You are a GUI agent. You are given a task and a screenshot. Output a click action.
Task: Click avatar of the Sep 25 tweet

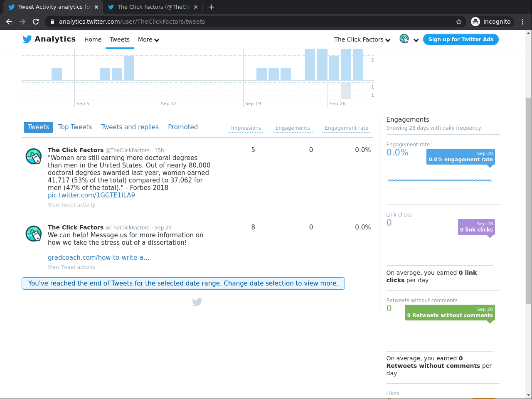click(x=34, y=234)
